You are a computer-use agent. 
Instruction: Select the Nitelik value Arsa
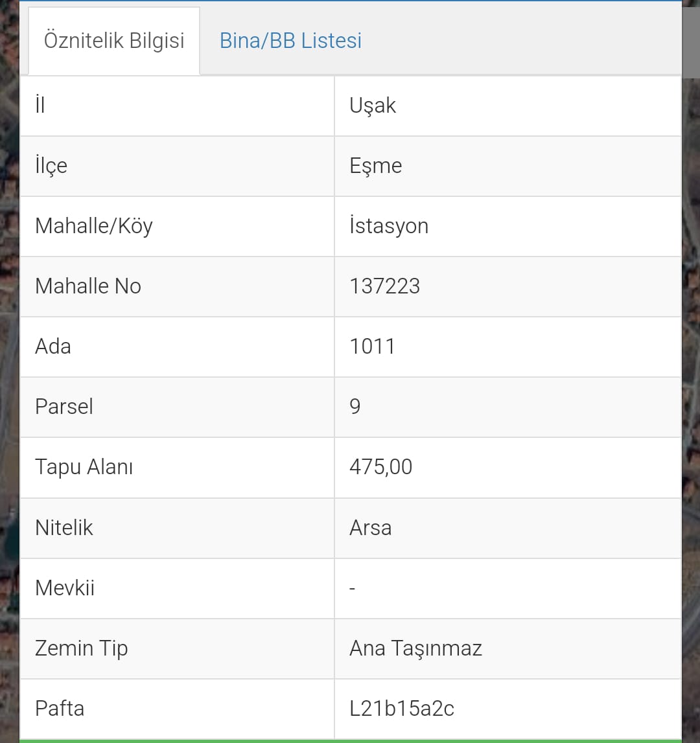pyautogui.click(x=371, y=528)
